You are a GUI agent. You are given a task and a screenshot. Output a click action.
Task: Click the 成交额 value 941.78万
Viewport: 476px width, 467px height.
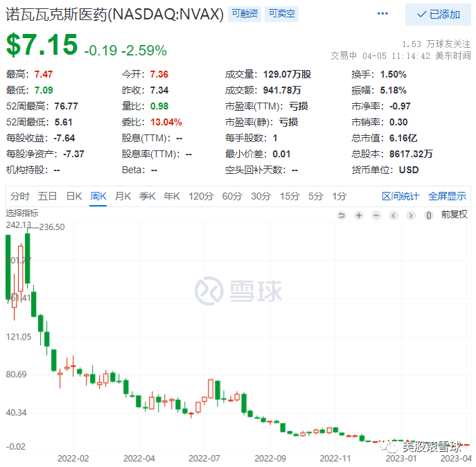tap(282, 90)
